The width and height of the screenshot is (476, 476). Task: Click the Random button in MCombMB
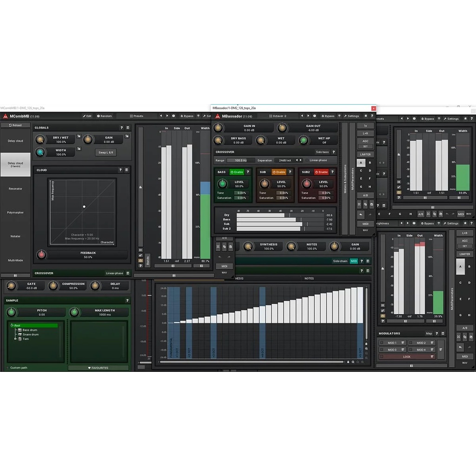105,116
